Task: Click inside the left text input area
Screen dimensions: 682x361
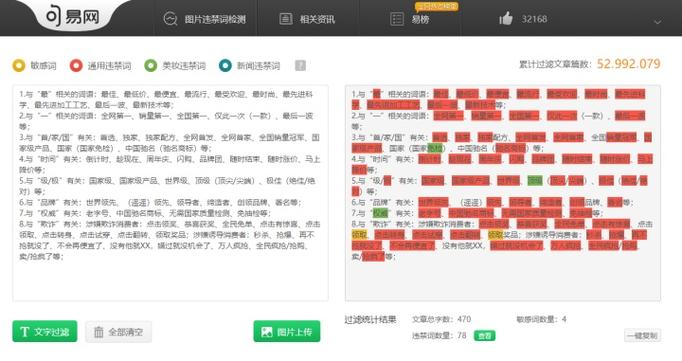Action: (x=170, y=193)
